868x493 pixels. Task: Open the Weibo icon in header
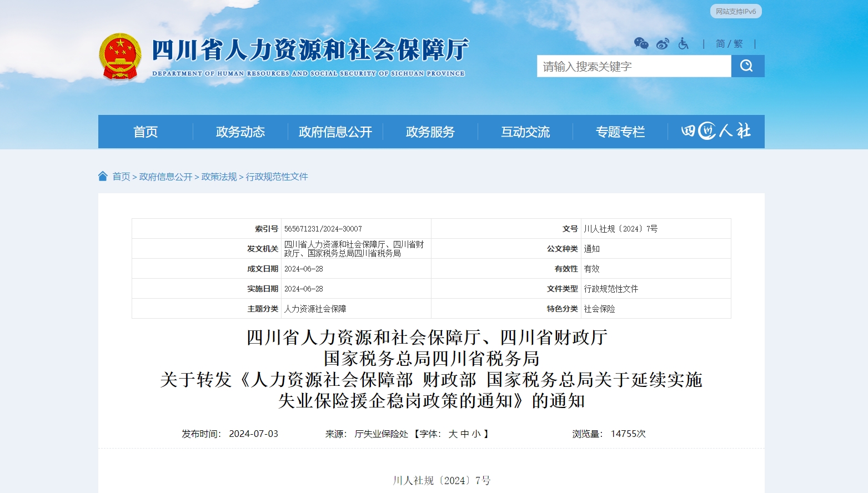(663, 44)
